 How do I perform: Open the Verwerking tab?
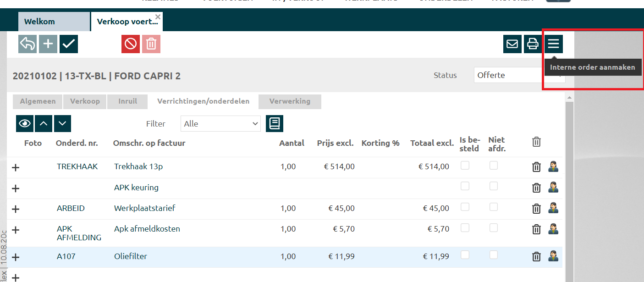click(290, 101)
